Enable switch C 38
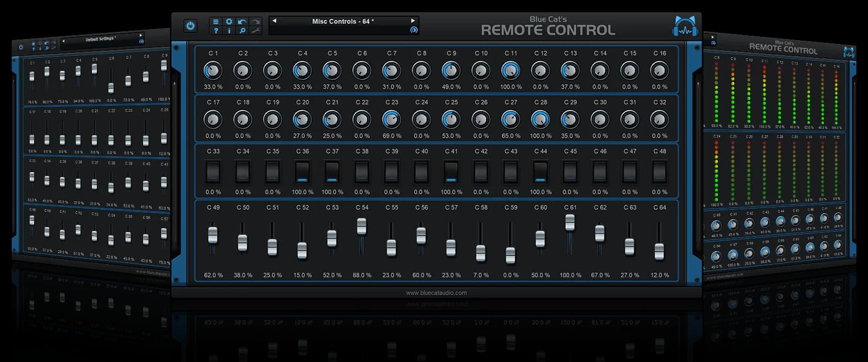The height and width of the screenshot is (362, 868). point(362,172)
